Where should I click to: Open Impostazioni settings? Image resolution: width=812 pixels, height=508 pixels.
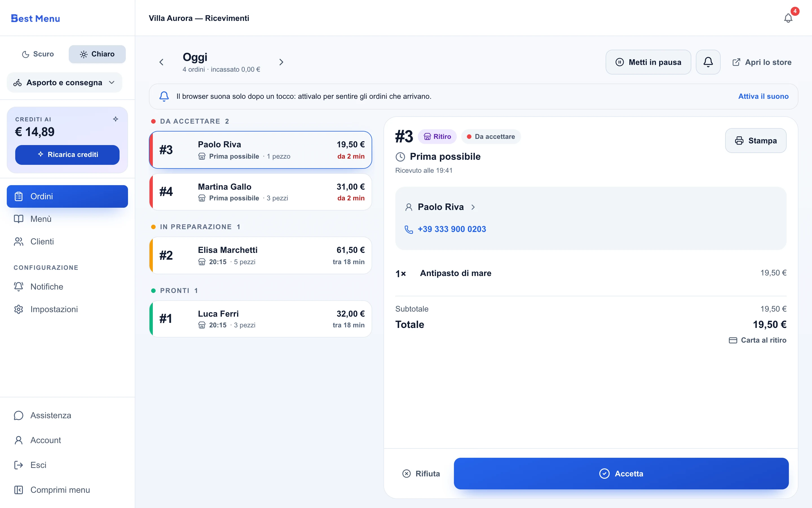67,309
